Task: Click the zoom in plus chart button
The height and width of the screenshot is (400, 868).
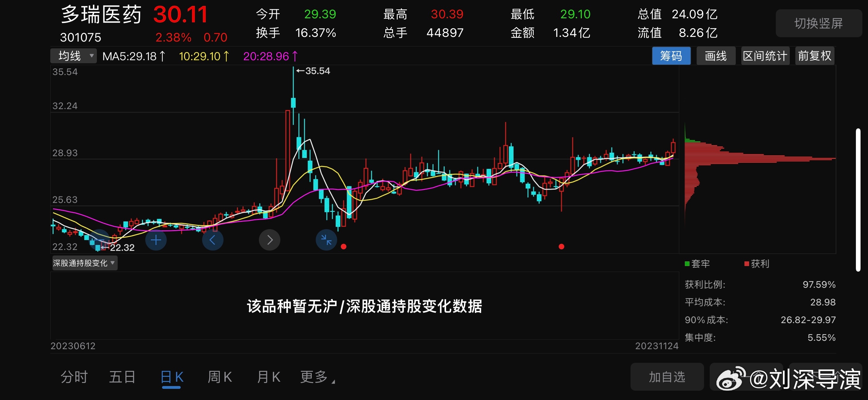Action: (x=156, y=240)
